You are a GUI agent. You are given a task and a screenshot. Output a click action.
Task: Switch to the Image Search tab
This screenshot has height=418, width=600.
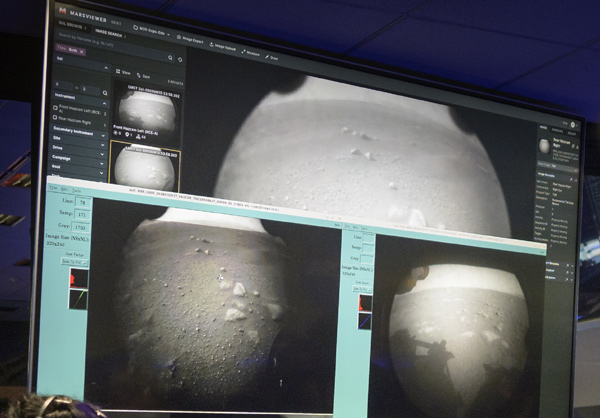point(107,32)
